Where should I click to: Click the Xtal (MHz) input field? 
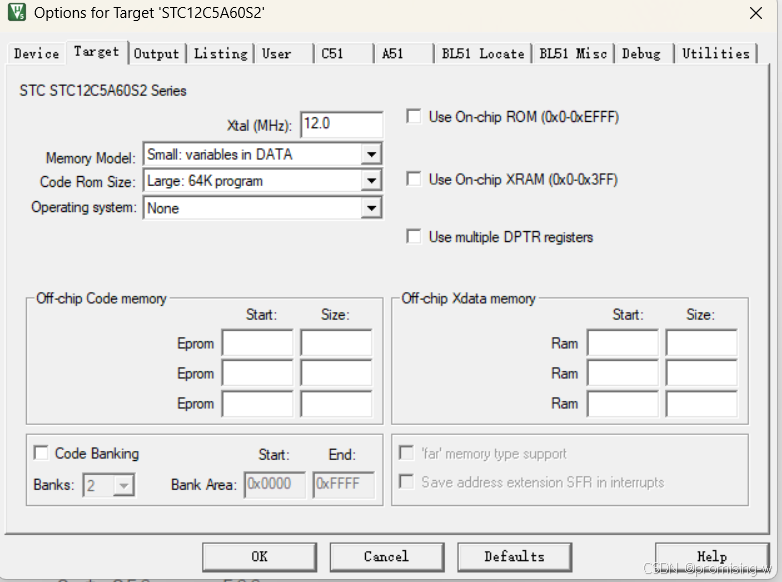click(342, 124)
